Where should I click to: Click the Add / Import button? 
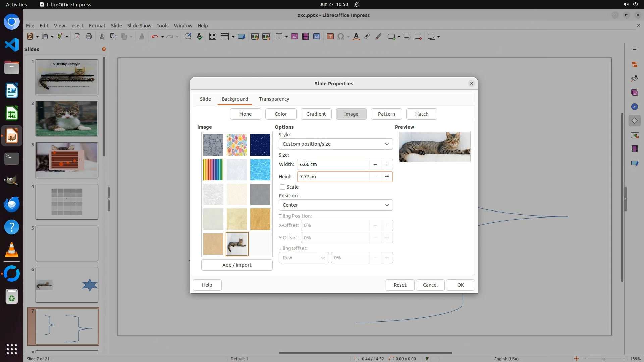[x=237, y=265]
